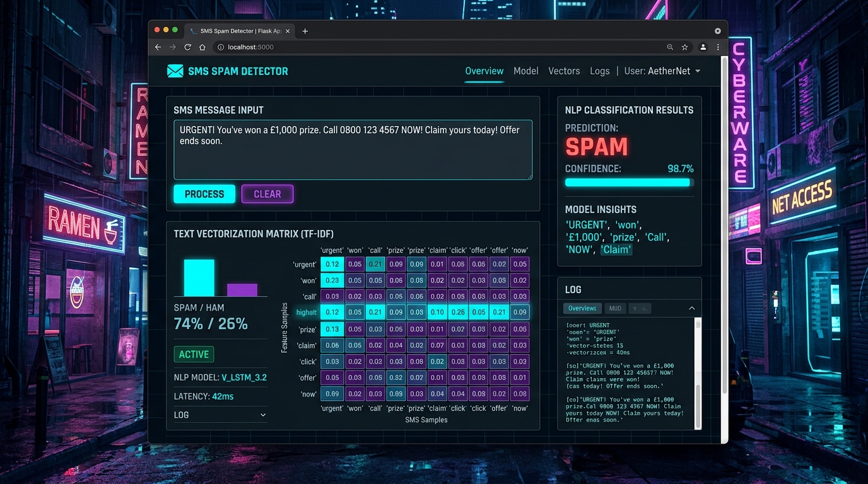This screenshot has width=868, height=484.
Task: Click the 'highalt' highlighted row label
Action: click(x=307, y=313)
